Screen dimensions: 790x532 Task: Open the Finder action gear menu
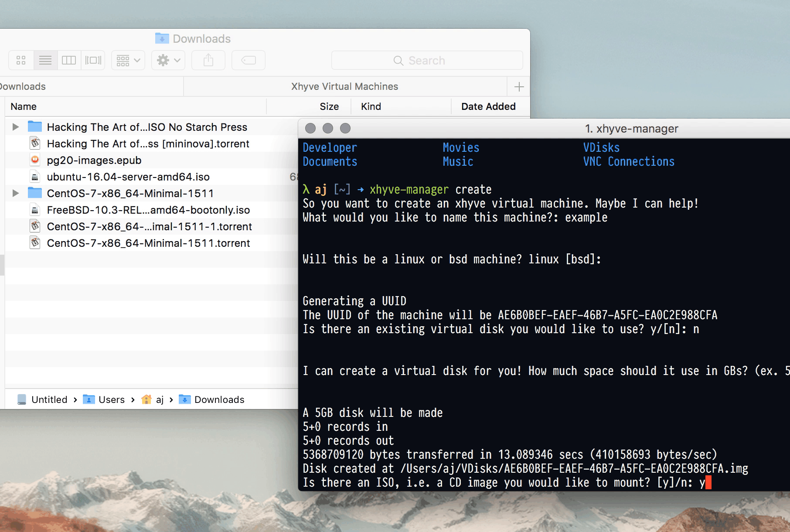point(168,60)
